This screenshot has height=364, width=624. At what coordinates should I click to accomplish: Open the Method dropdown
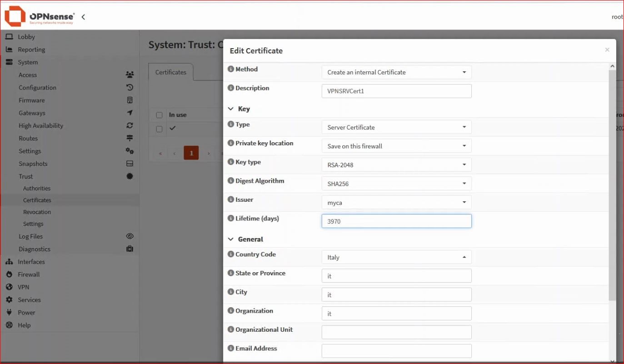[x=396, y=72]
